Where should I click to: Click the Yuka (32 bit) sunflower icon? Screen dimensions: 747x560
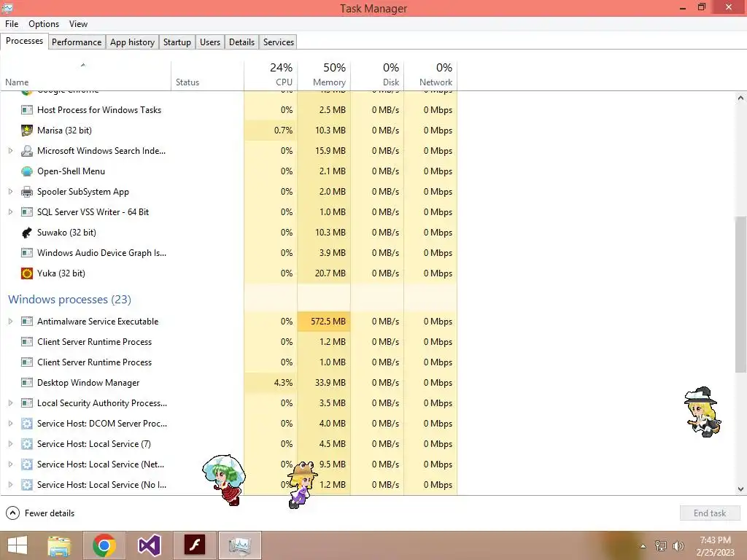pos(27,273)
